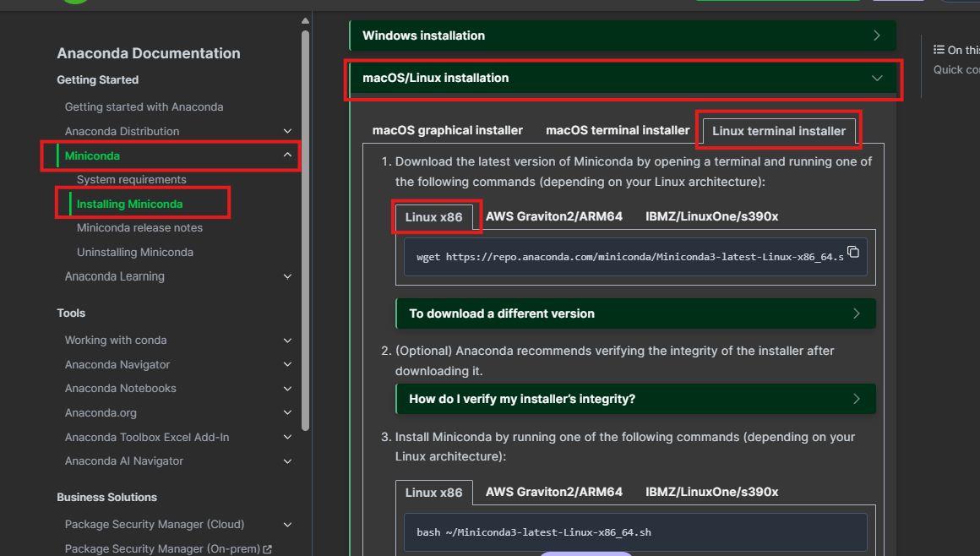The width and height of the screenshot is (980, 556).
Task: Click the wget command code block
Action: pyautogui.click(x=635, y=257)
